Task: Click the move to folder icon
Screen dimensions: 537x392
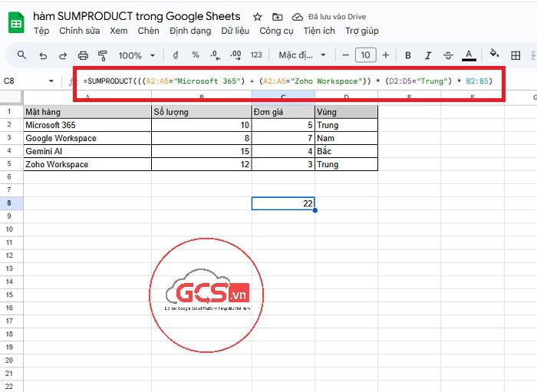Action: tap(277, 16)
